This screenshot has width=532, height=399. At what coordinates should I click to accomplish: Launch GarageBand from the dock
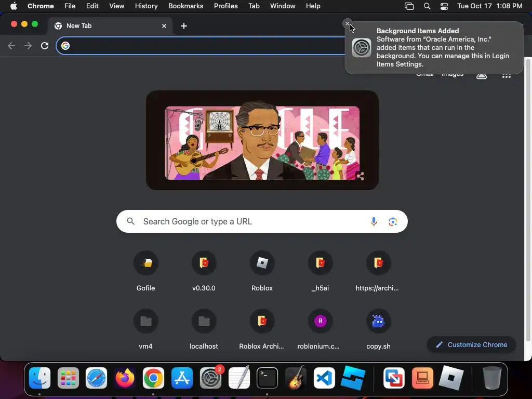tap(296, 378)
